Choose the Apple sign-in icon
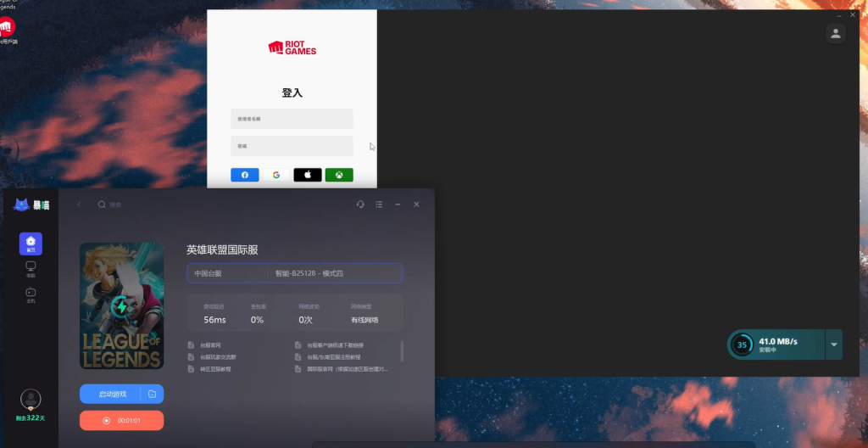868x448 pixels. coord(308,175)
